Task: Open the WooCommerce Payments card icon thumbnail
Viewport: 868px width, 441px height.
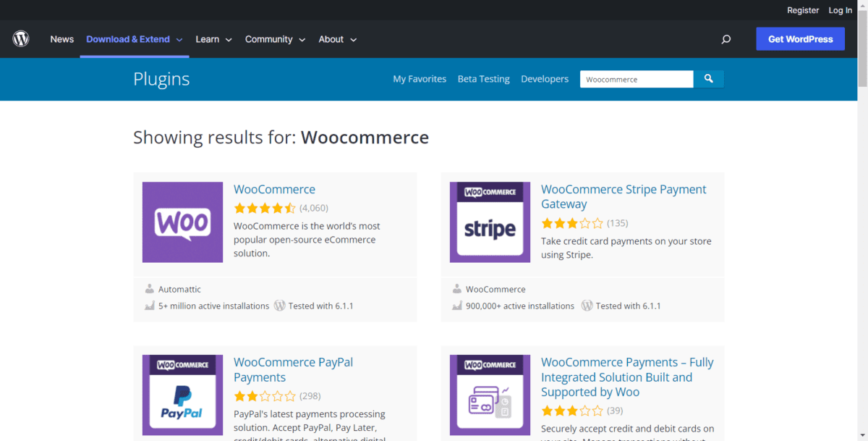Action: [x=490, y=395]
